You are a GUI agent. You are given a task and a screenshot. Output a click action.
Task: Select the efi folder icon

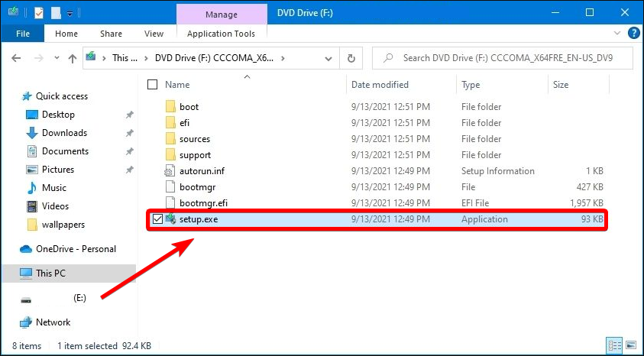tap(170, 123)
